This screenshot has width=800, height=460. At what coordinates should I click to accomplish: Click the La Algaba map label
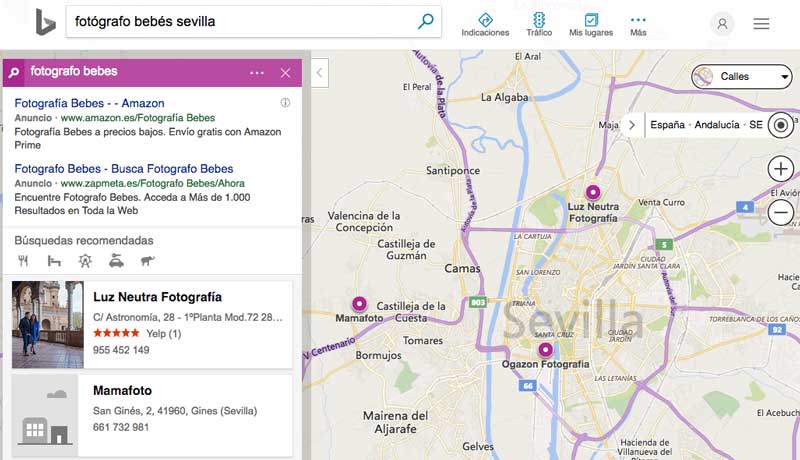[x=505, y=97]
